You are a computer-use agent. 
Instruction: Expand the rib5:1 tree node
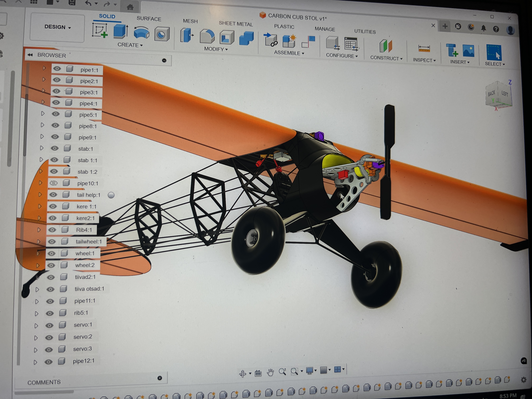pos(36,314)
